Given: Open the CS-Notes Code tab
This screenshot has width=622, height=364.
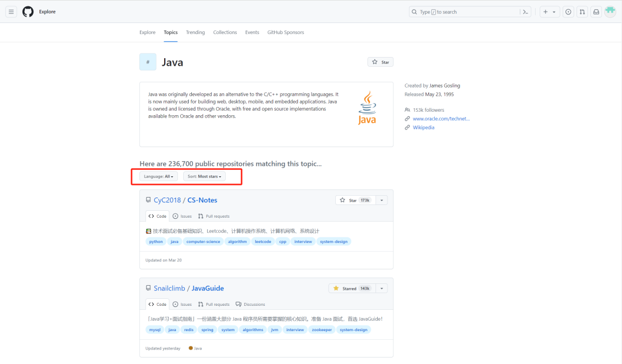Looking at the screenshot, I should coord(157,216).
